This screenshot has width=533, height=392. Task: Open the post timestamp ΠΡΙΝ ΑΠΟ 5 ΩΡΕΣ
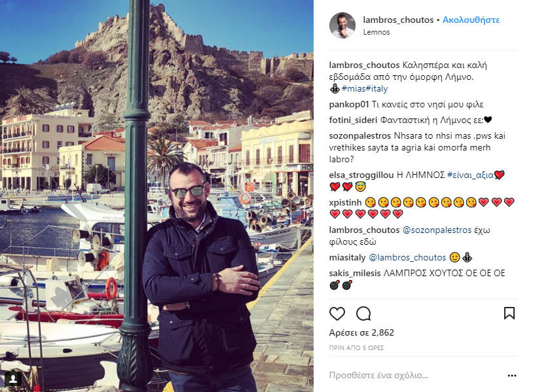pyautogui.click(x=356, y=348)
